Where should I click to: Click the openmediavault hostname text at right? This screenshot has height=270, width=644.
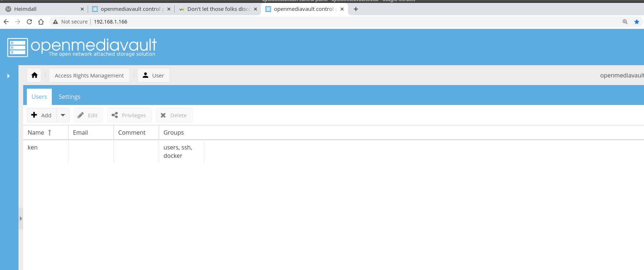click(x=622, y=75)
